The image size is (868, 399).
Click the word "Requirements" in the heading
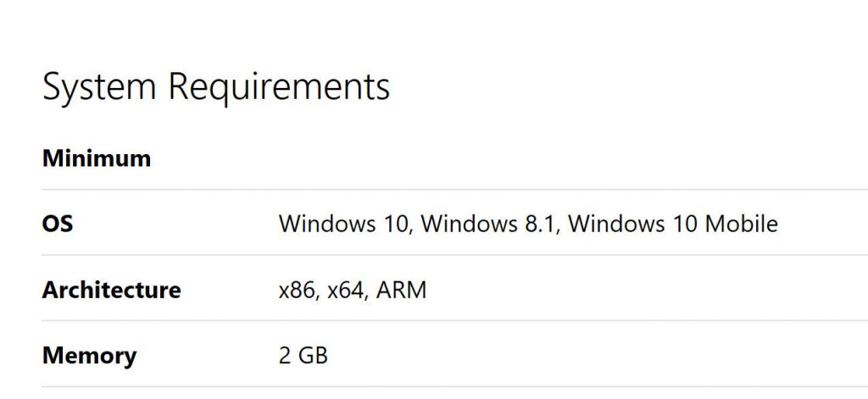pyautogui.click(x=279, y=87)
